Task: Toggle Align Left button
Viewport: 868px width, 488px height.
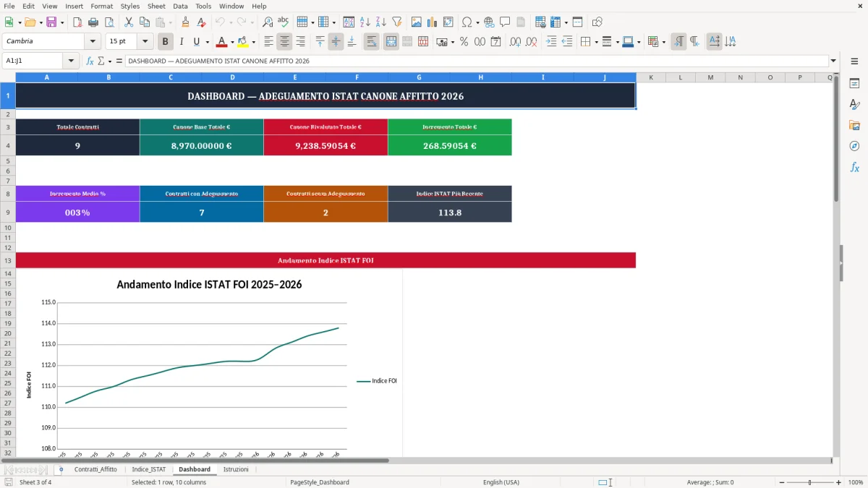Action: tap(268, 42)
